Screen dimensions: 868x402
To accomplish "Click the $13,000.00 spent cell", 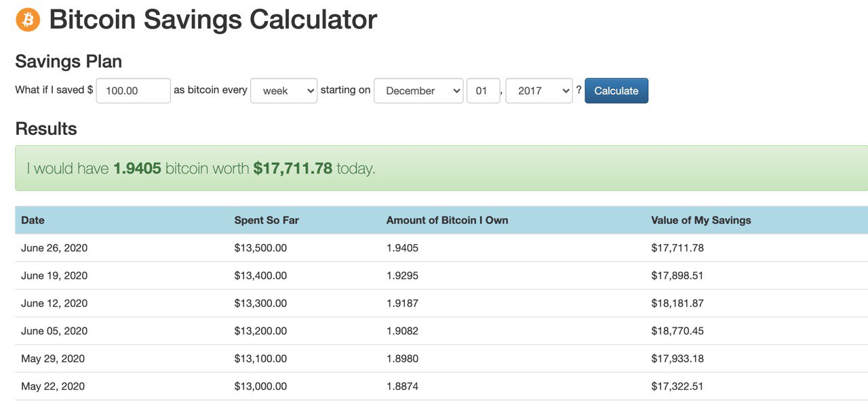I will click(x=260, y=386).
